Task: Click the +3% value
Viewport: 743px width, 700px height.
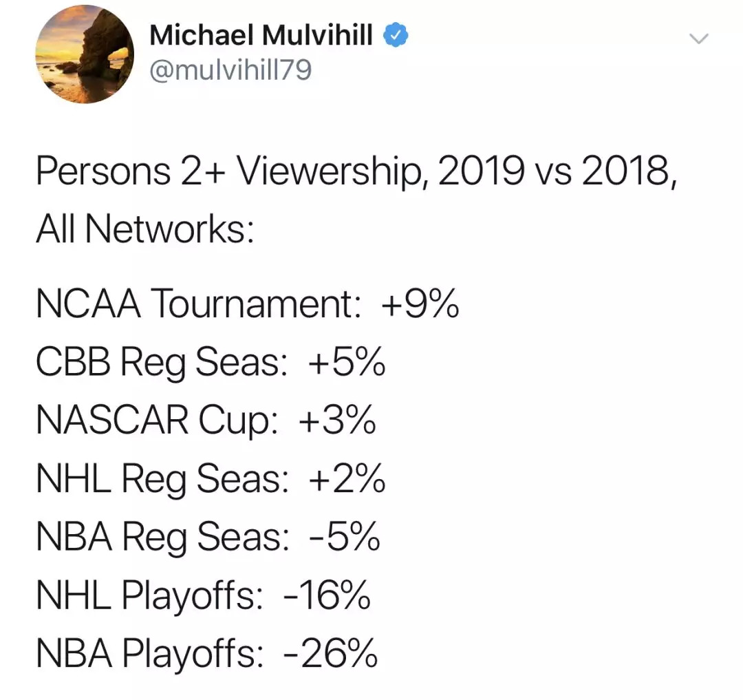Action: tap(337, 421)
